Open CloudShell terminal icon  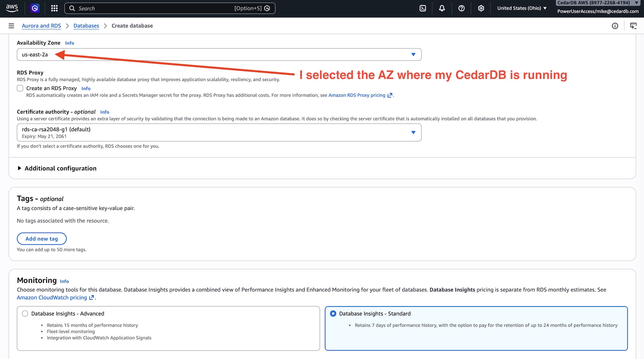coord(423,8)
